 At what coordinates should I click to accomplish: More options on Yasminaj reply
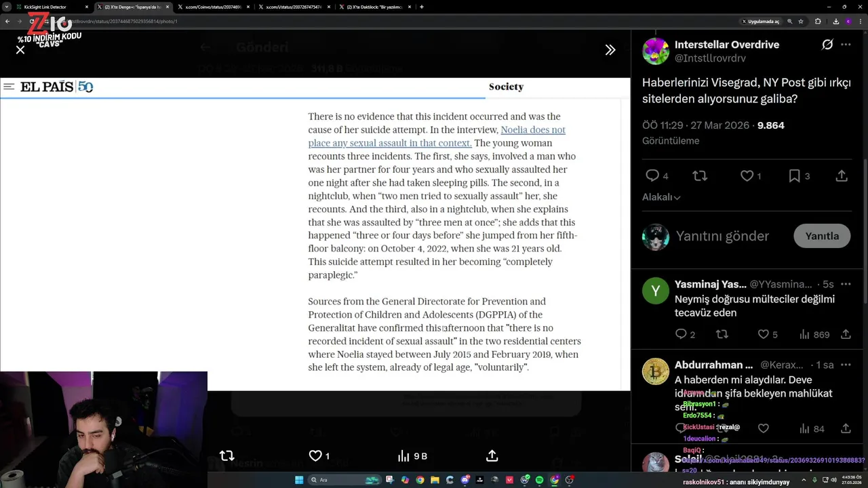[x=846, y=284]
